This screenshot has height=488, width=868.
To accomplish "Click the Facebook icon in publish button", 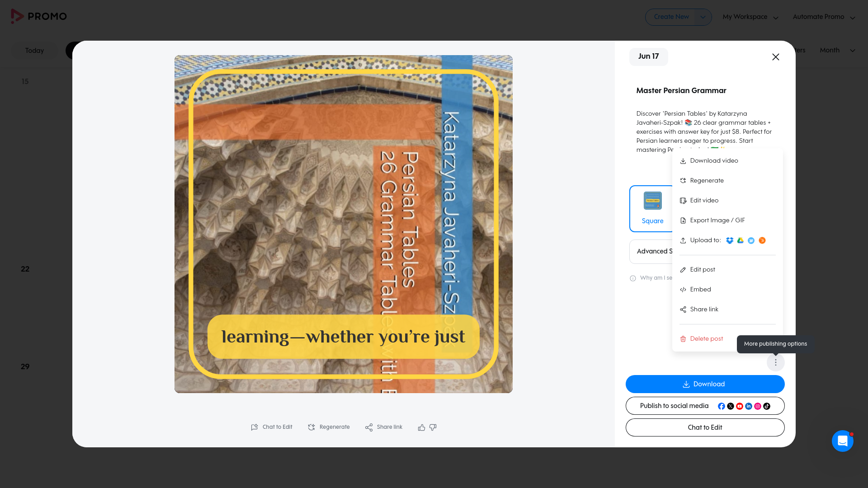I will click(x=722, y=406).
